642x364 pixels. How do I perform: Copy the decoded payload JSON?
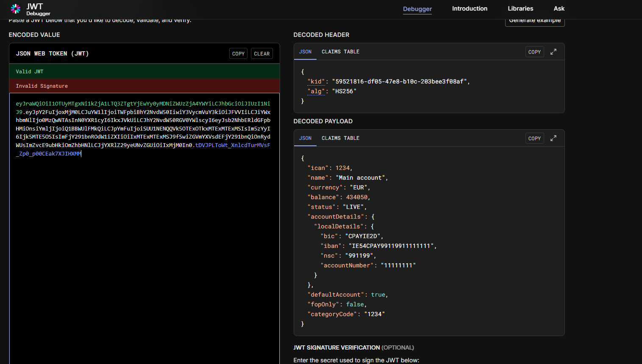pyautogui.click(x=534, y=138)
